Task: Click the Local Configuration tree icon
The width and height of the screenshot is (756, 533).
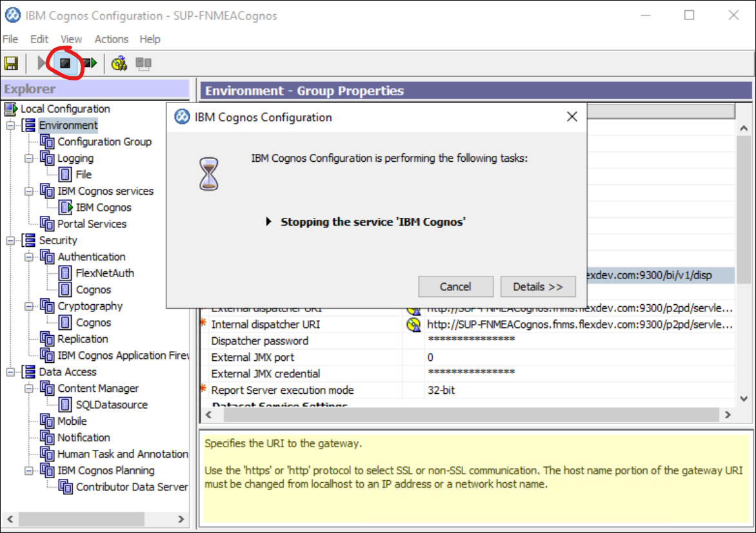Action: 10,109
